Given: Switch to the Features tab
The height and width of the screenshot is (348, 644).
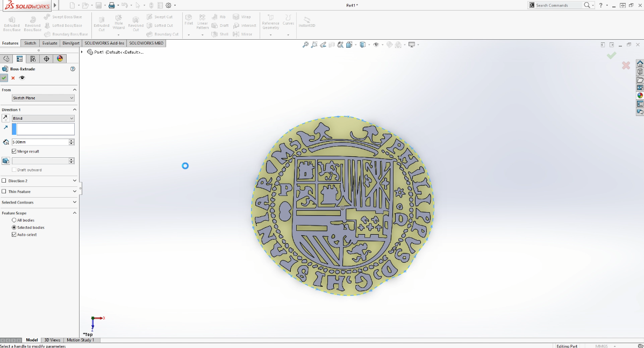Looking at the screenshot, I should pyautogui.click(x=10, y=43).
